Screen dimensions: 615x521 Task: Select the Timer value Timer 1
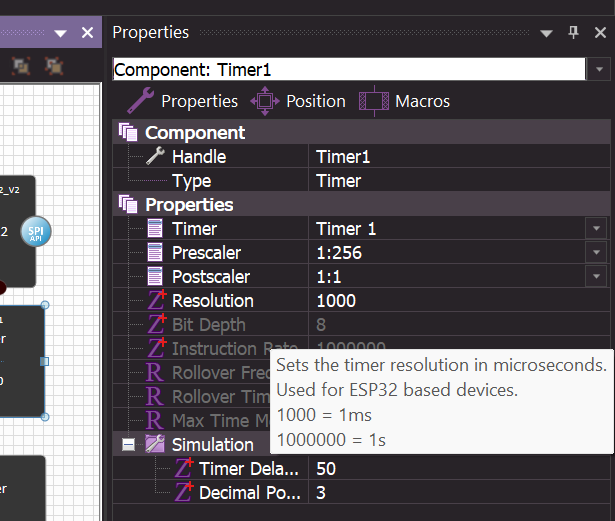[346, 229]
